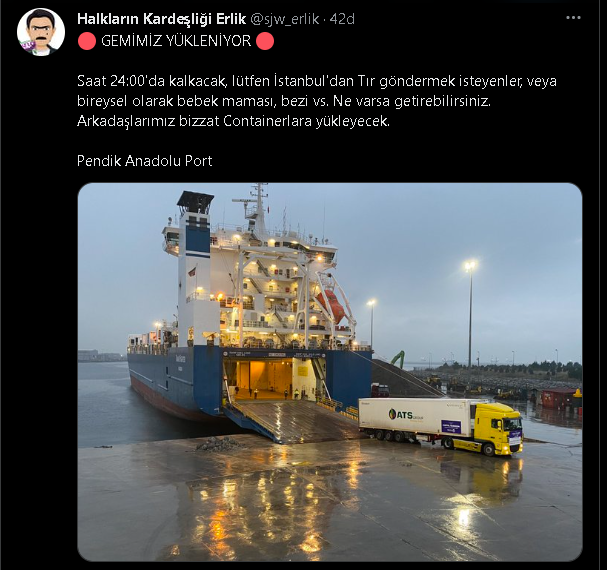This screenshot has width=607, height=570.
Task: Click the green excavator arm behind the ship
Action: point(398,359)
